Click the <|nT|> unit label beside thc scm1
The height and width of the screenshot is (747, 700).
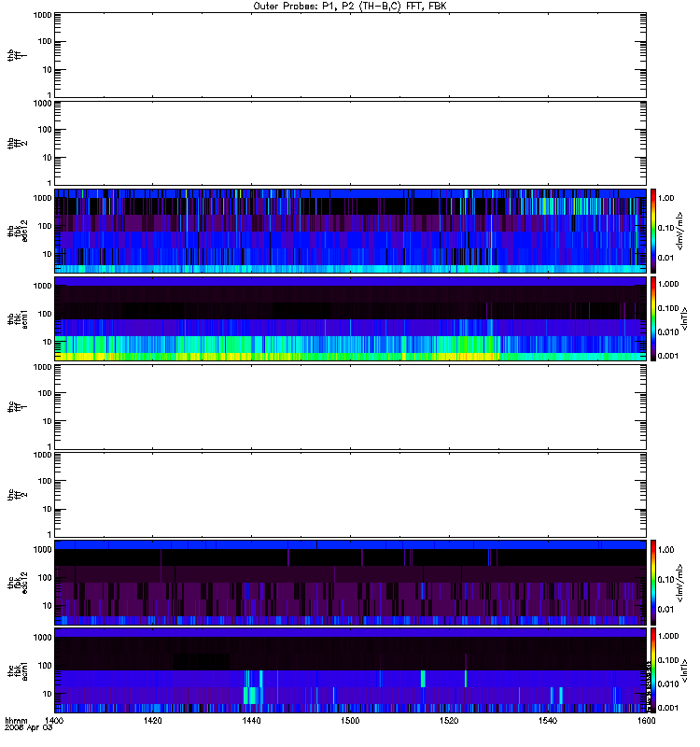click(684, 670)
